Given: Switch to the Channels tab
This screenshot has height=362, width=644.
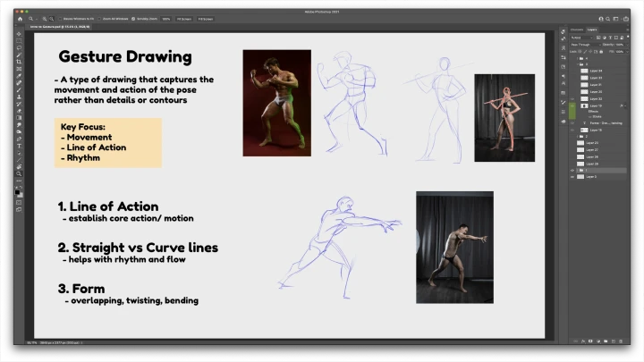Looking at the screenshot, I should (577, 29).
